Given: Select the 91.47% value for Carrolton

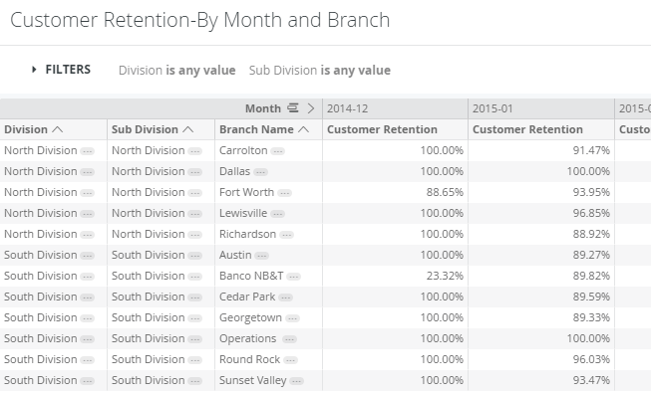Looking at the screenshot, I should [591, 150].
